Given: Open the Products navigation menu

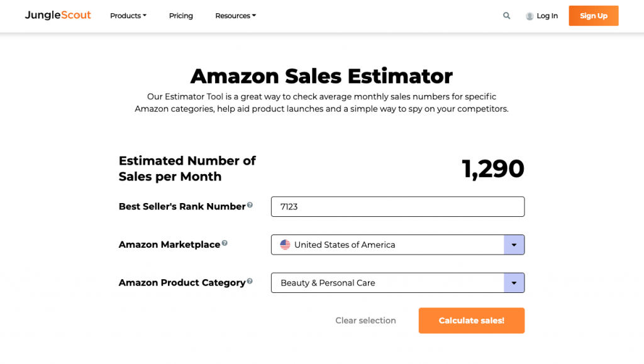Looking at the screenshot, I should (x=128, y=16).
